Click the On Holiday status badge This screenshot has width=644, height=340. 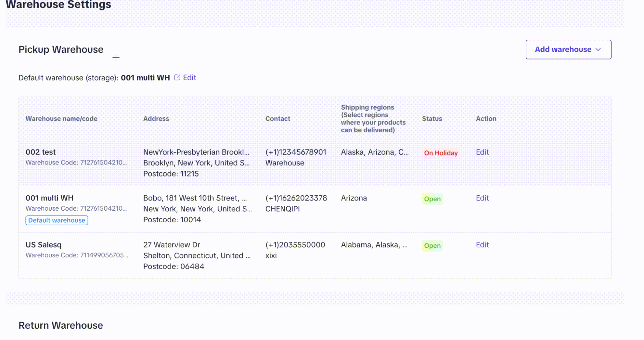pos(441,153)
